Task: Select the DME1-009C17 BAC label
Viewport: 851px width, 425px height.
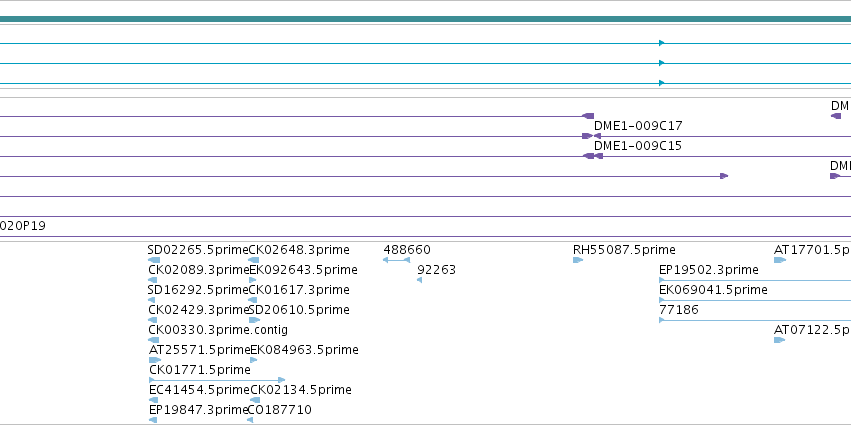Action: point(638,126)
